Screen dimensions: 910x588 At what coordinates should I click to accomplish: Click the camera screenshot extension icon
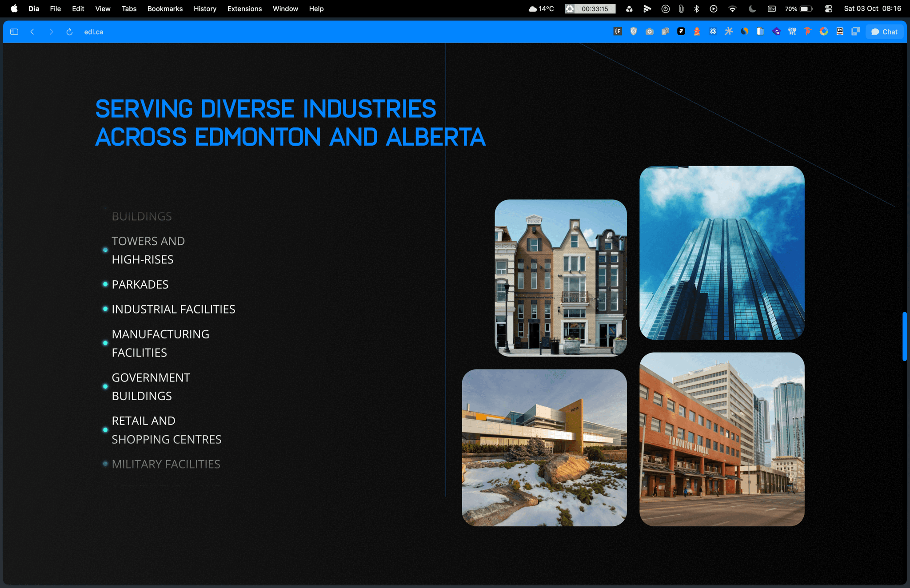click(650, 32)
